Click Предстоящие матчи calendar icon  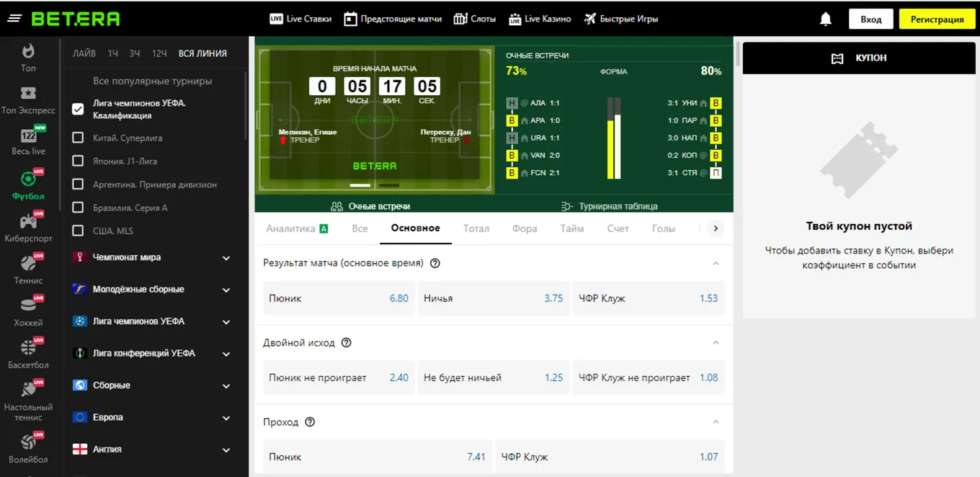[350, 19]
